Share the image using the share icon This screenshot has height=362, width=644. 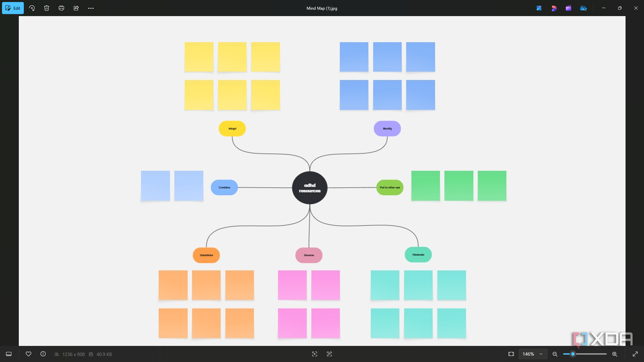pos(76,8)
